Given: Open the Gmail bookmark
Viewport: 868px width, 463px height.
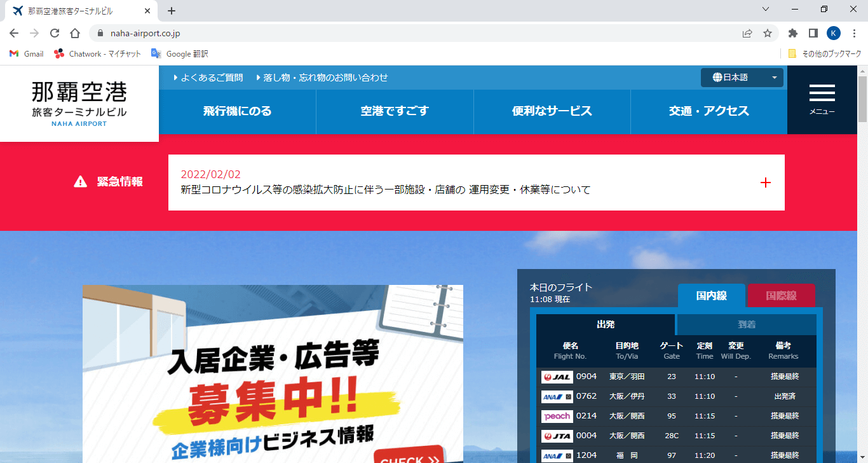Looking at the screenshot, I should pos(27,54).
